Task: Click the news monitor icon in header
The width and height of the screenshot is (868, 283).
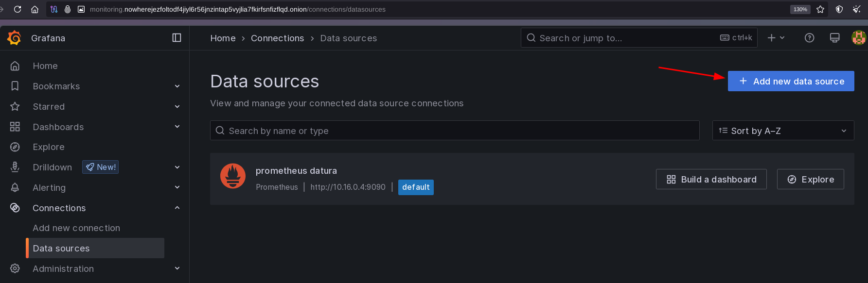Action: pyautogui.click(x=834, y=38)
